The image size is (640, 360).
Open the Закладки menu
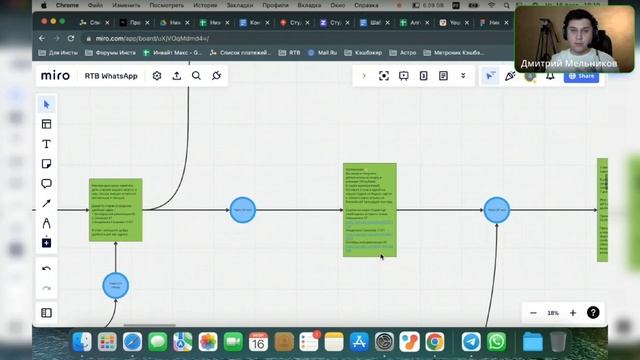tap(240, 5)
